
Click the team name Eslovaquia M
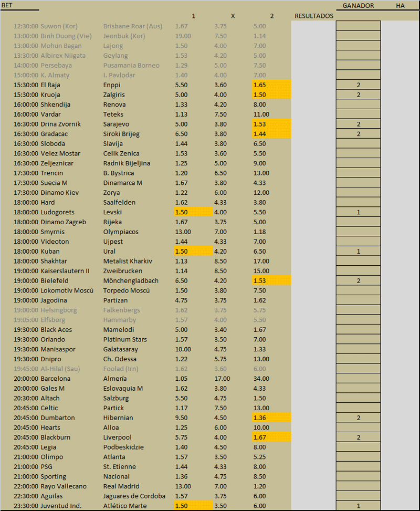123,389
